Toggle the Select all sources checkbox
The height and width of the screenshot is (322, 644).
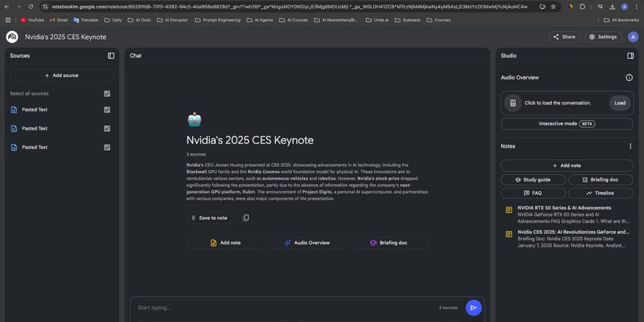(107, 93)
